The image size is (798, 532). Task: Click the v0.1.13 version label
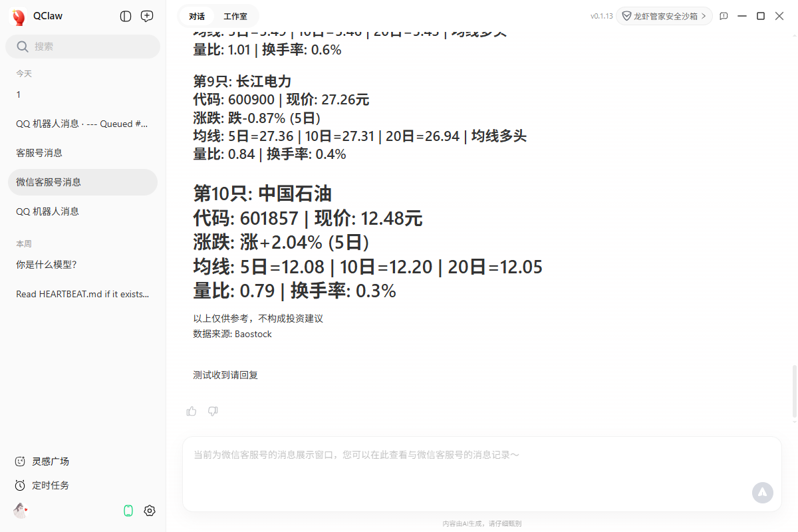(x=602, y=16)
